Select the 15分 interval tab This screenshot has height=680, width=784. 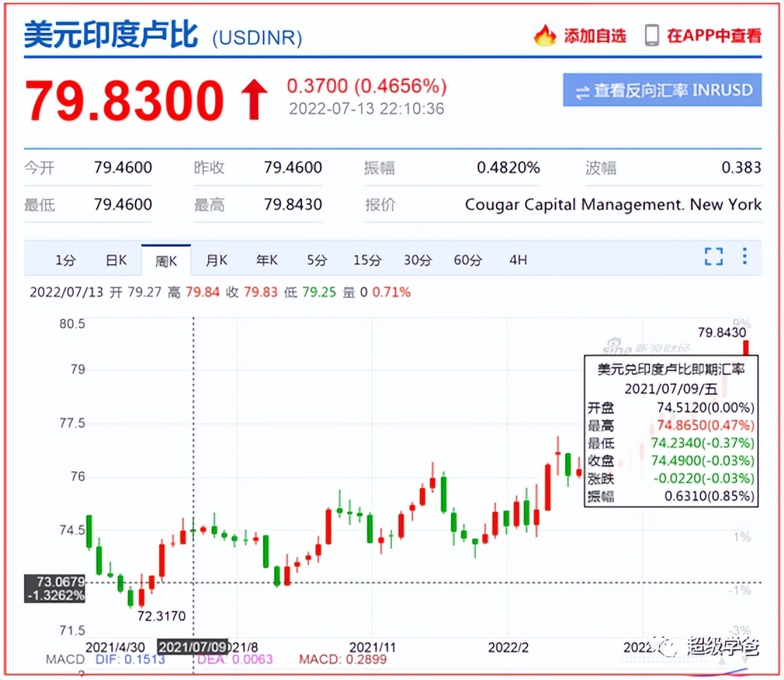(x=365, y=259)
